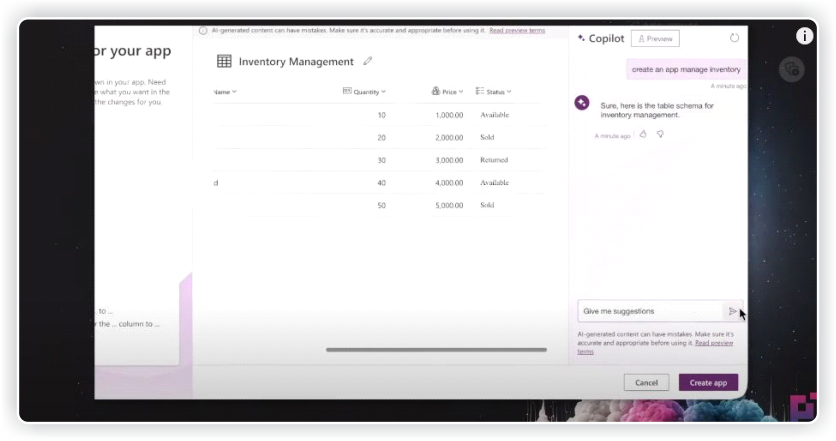Screen dimensions: 836x441
Task: Click the Quantity column type icon
Action: click(x=347, y=91)
